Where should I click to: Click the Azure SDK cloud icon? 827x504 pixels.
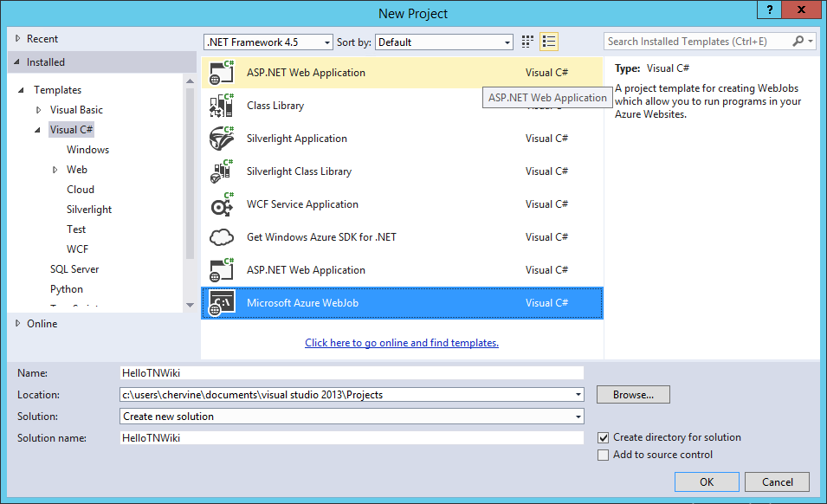(222, 237)
